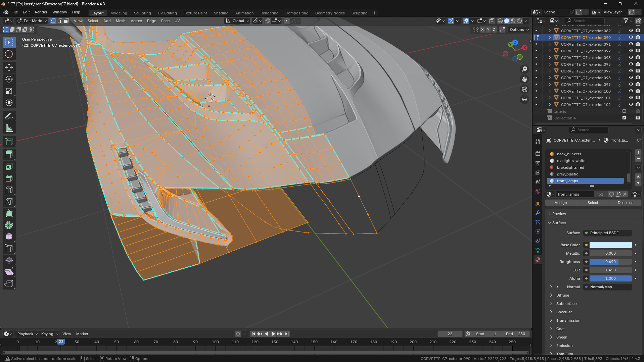Activate the Rotate tool

tap(9, 79)
